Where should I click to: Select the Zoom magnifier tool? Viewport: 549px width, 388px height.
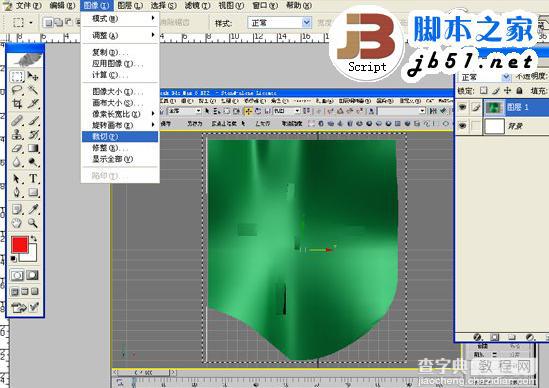[x=33, y=223]
